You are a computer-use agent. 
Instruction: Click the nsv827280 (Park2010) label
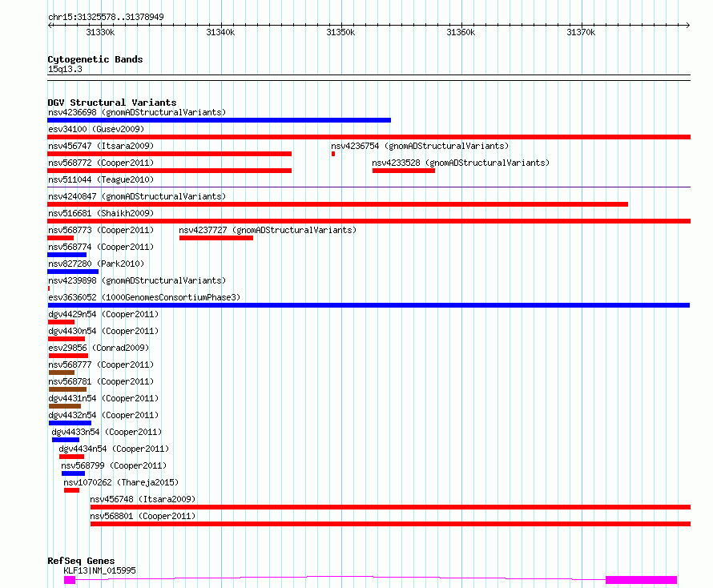96,264
